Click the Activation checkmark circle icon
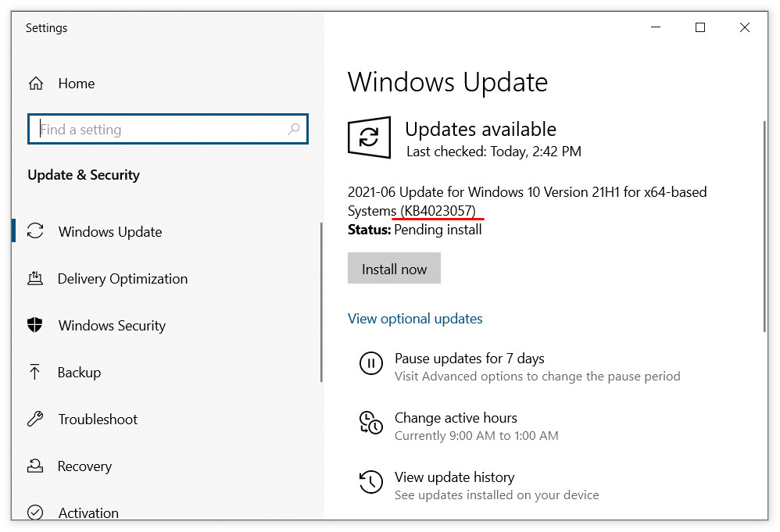 (35, 512)
